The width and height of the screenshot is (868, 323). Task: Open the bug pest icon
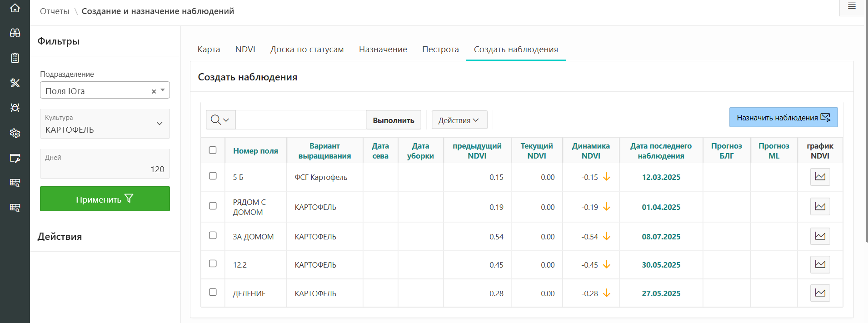[15, 108]
